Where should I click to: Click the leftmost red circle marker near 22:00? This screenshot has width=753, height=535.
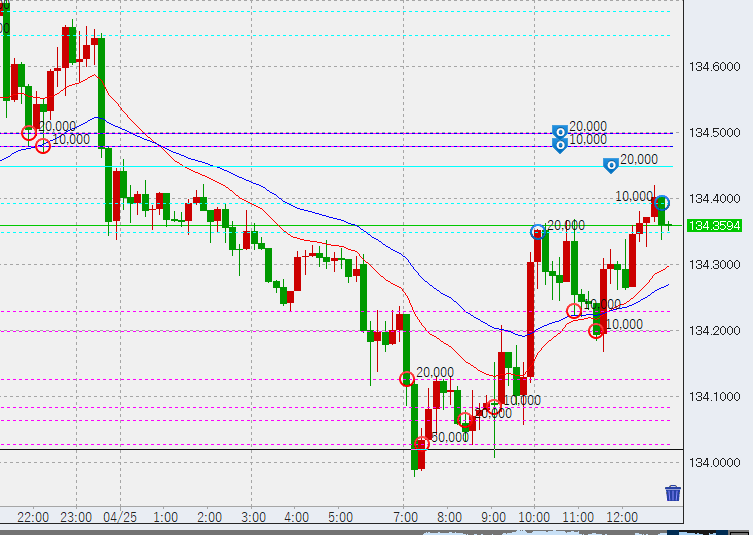(x=29, y=132)
